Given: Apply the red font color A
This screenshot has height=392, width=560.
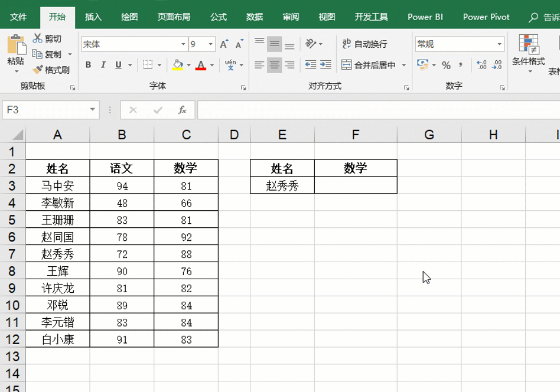Looking at the screenshot, I should 201,65.
